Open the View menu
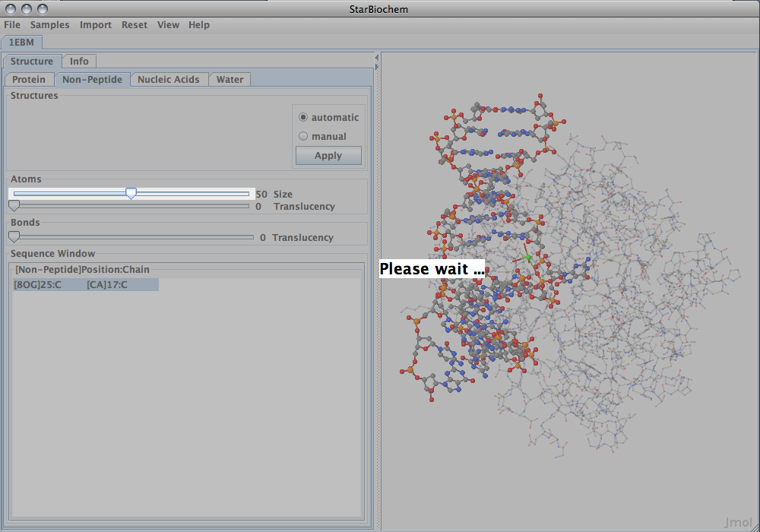This screenshot has height=532, width=760. click(x=168, y=25)
